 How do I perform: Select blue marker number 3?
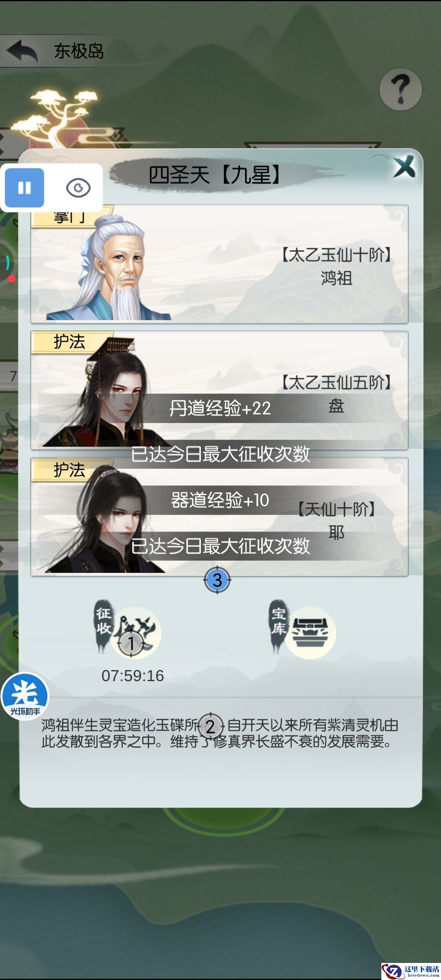tap(217, 580)
